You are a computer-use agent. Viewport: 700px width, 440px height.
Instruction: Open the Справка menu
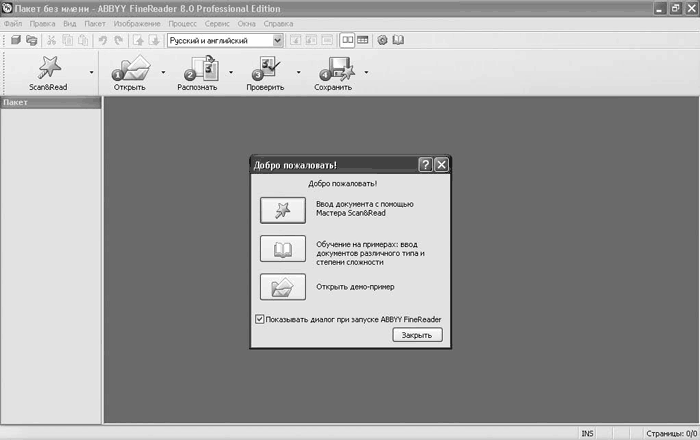click(278, 24)
